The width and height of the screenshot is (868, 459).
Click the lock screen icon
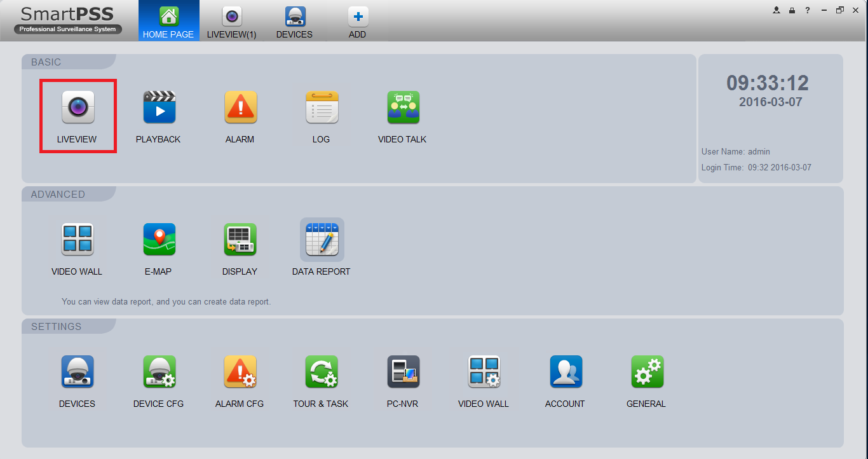792,10
